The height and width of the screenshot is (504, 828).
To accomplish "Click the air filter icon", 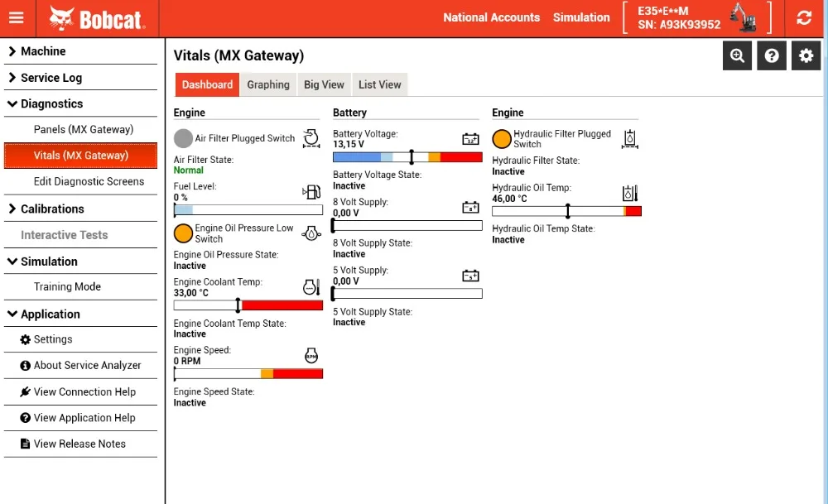I will tap(311, 138).
